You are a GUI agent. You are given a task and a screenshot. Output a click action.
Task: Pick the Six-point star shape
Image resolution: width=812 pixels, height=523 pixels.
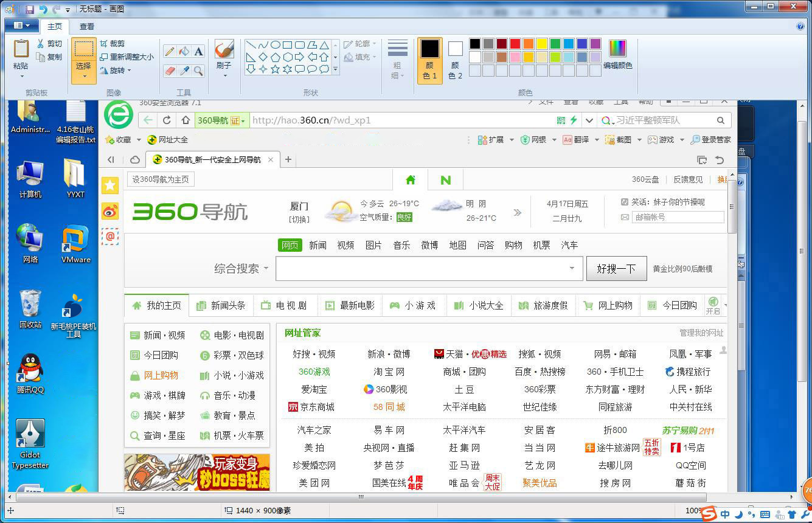coord(288,69)
